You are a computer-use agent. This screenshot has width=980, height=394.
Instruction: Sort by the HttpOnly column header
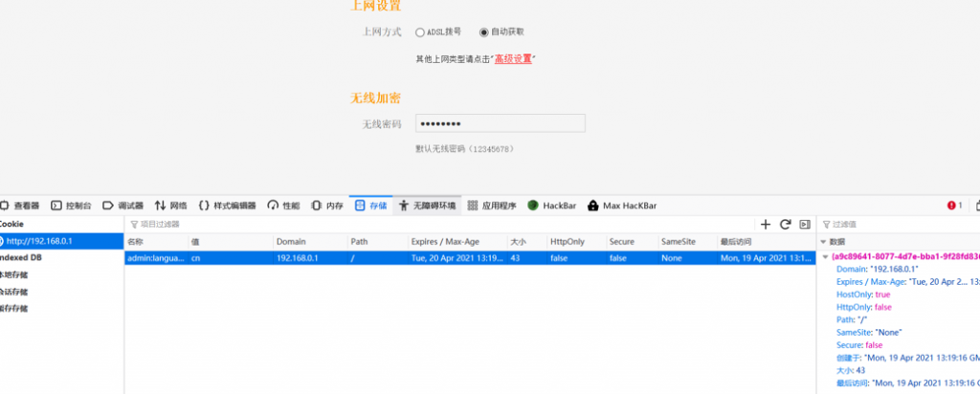[x=576, y=242]
